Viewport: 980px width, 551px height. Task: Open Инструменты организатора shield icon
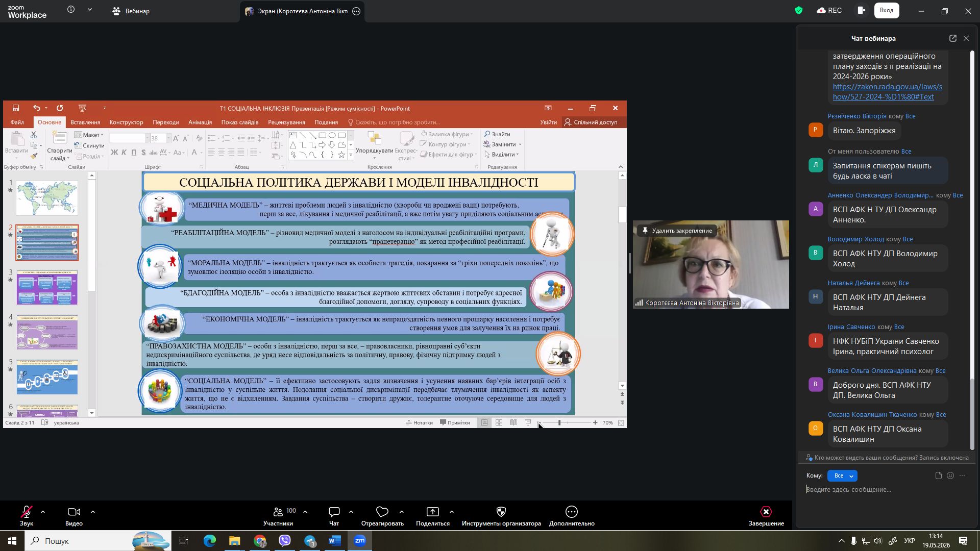click(x=501, y=512)
